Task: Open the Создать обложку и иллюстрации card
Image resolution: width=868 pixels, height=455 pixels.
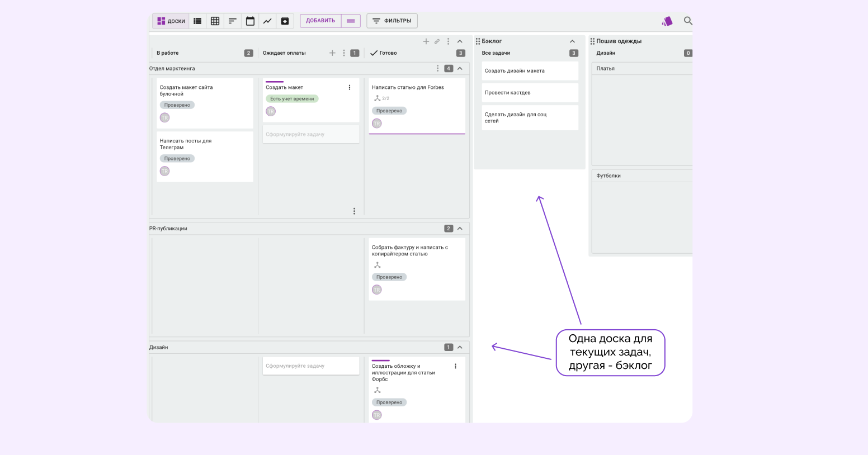Action: pyautogui.click(x=417, y=390)
